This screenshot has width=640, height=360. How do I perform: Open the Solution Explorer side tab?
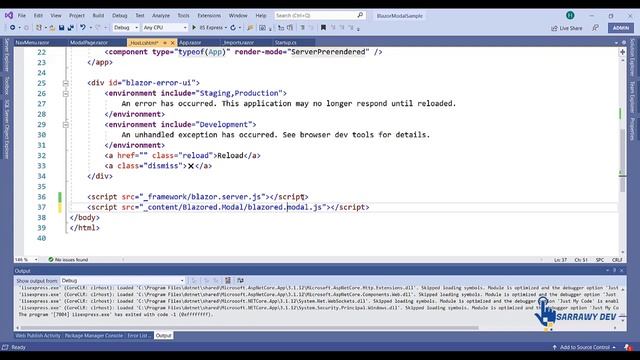coord(632,57)
